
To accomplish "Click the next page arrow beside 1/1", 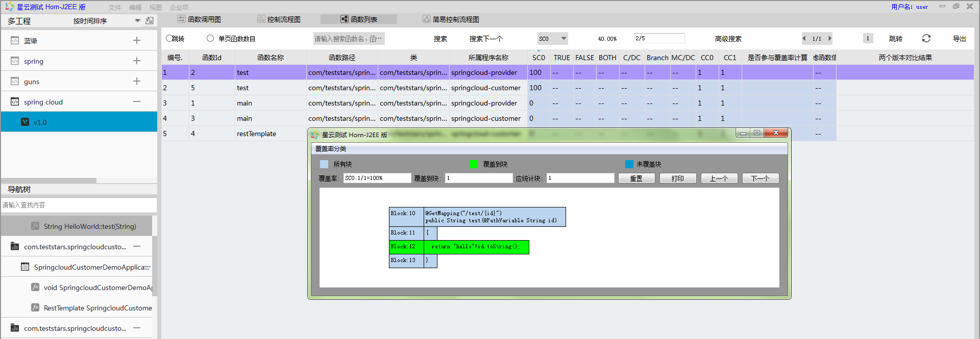I will pos(830,39).
